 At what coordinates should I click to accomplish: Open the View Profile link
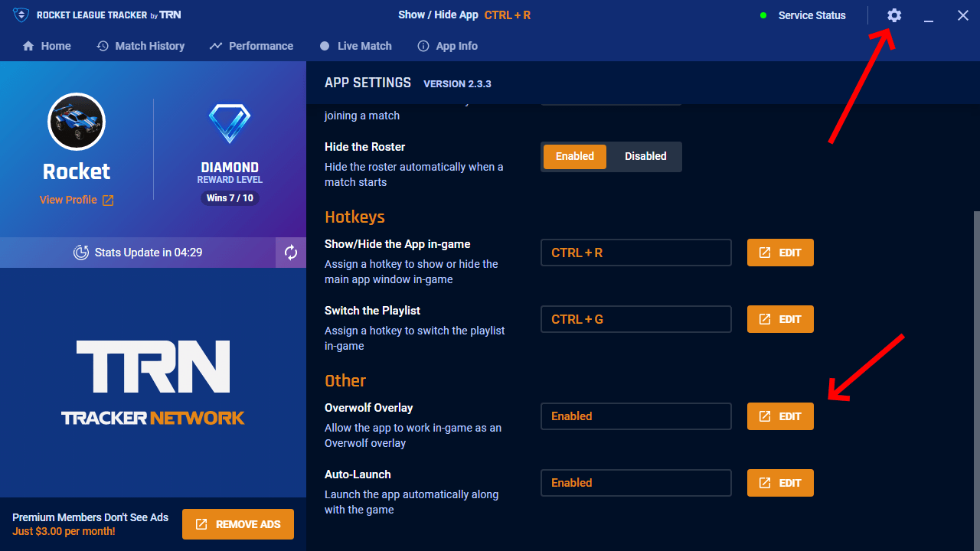click(x=77, y=200)
